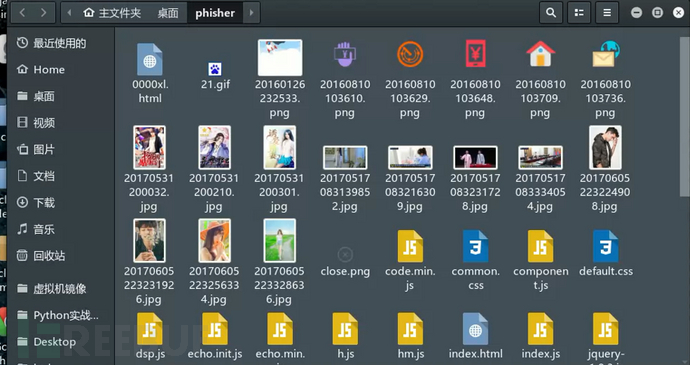Open 最近使用的 in the sidebar
This screenshot has width=690, height=365.
(61, 43)
